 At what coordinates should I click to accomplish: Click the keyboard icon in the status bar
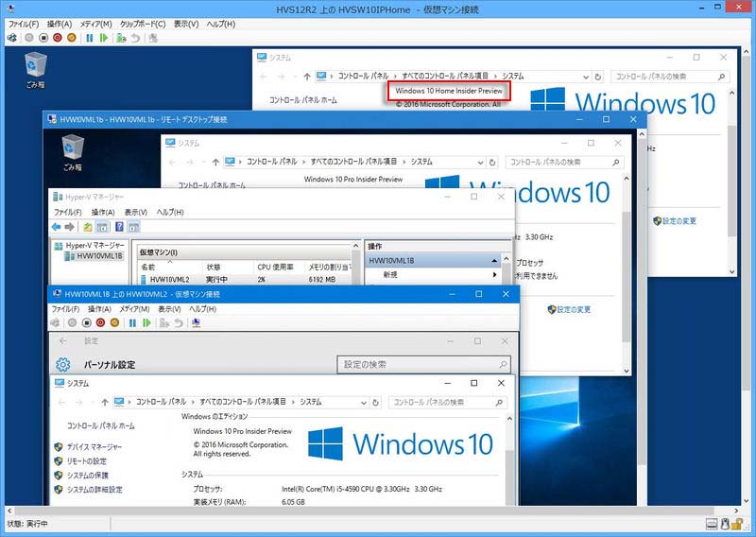(712, 524)
